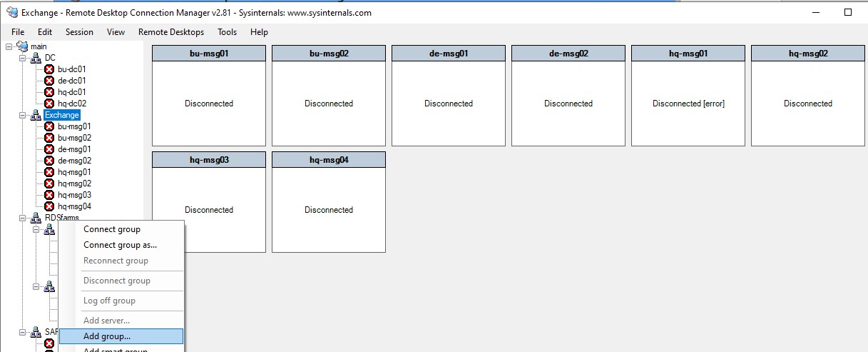Click the red status icon of de-msg02 in tree
The image size is (868, 352).
[49, 161]
